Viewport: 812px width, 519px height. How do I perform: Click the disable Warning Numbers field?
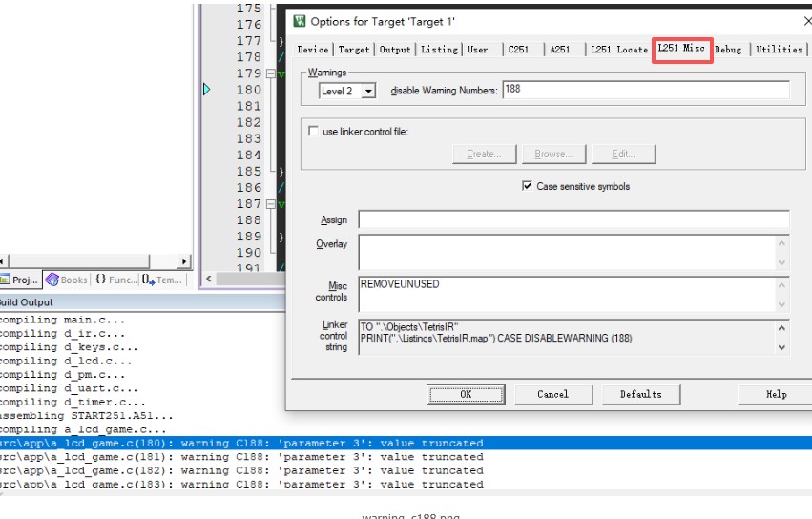point(645,90)
